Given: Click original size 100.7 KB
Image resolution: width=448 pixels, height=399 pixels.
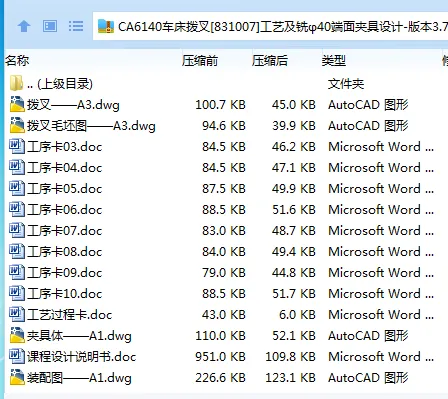Looking at the screenshot, I should point(220,105).
